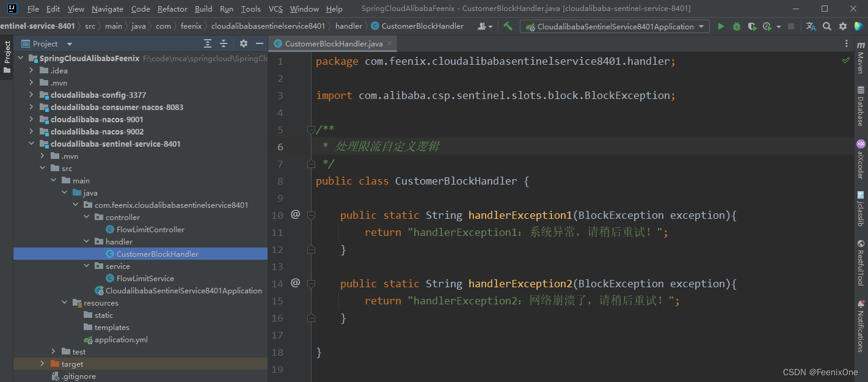Start debugging with the bug icon
The height and width of the screenshot is (382, 868).
(x=737, y=26)
